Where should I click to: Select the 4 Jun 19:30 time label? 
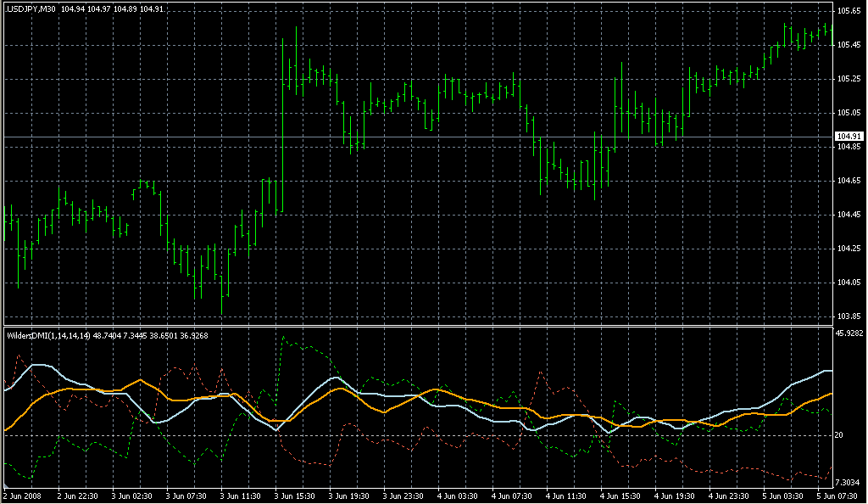pos(675,495)
